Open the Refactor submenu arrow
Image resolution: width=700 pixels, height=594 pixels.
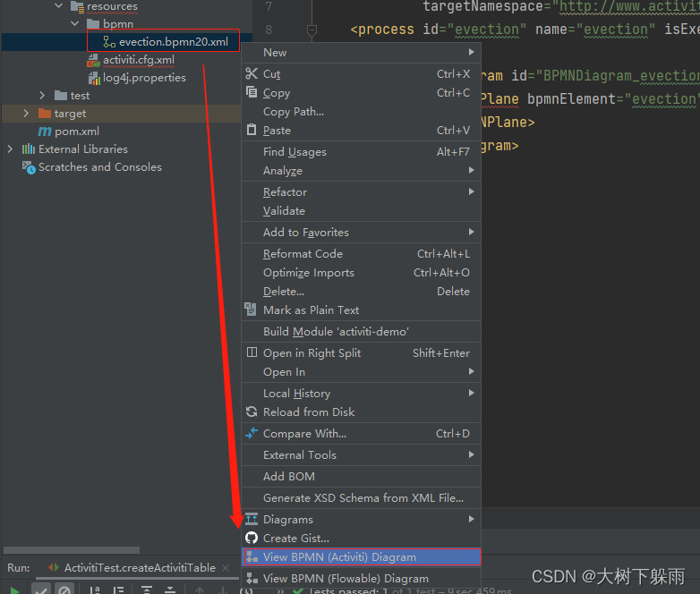(472, 191)
